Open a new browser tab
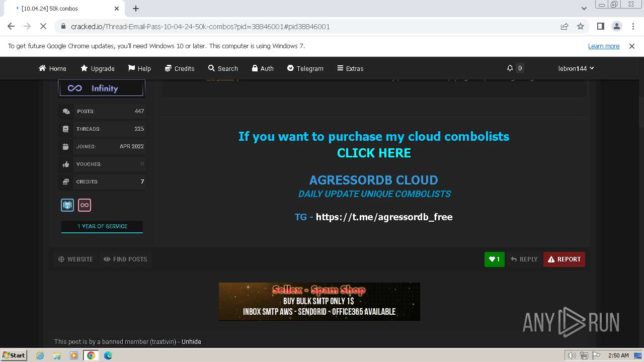 pos(136,9)
